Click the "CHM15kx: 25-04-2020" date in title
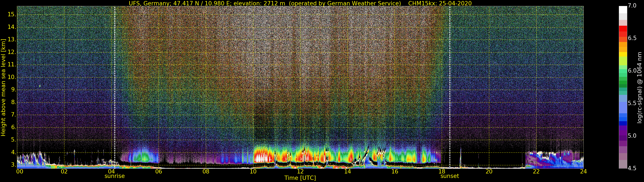Screen dimensions: 644x182 (440, 3)
